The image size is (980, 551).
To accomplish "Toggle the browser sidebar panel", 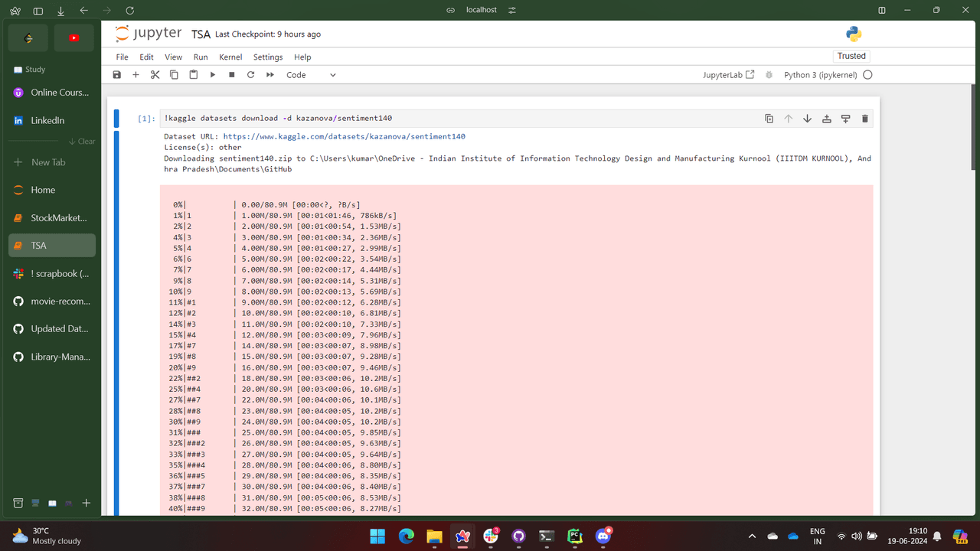I will pos(38,11).
